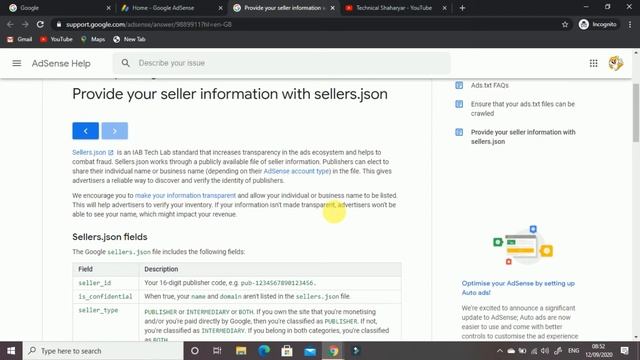Click the ENG language indicator
The image size is (640, 360).
pos(573,351)
